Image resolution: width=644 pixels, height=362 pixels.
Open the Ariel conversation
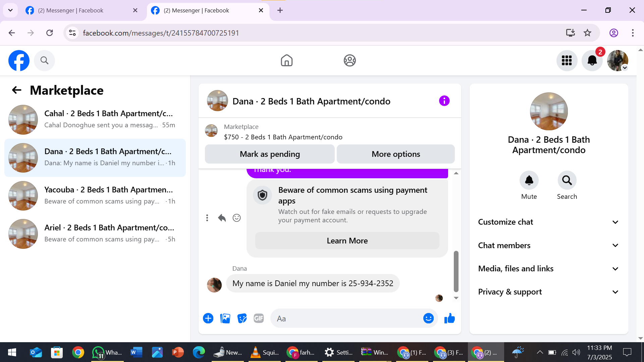click(95, 234)
